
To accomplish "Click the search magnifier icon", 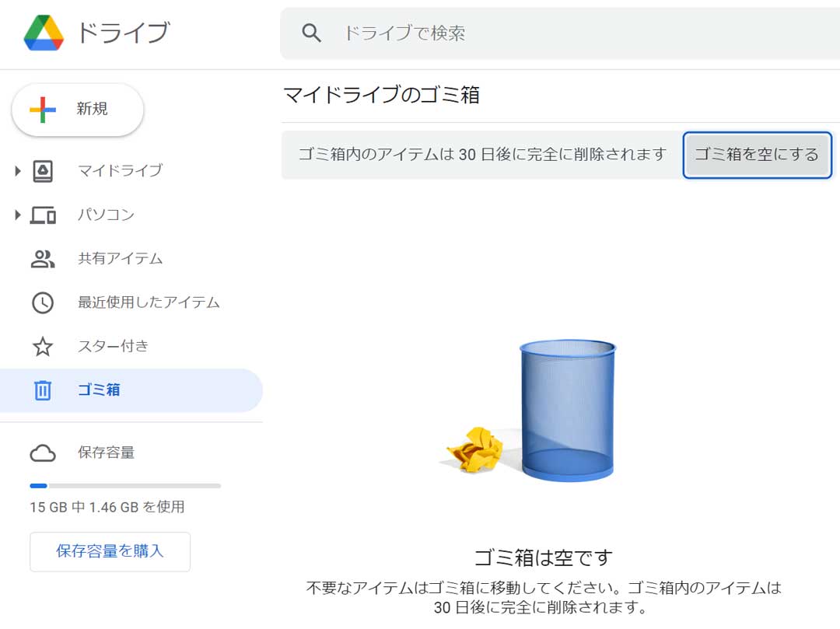I will (311, 33).
